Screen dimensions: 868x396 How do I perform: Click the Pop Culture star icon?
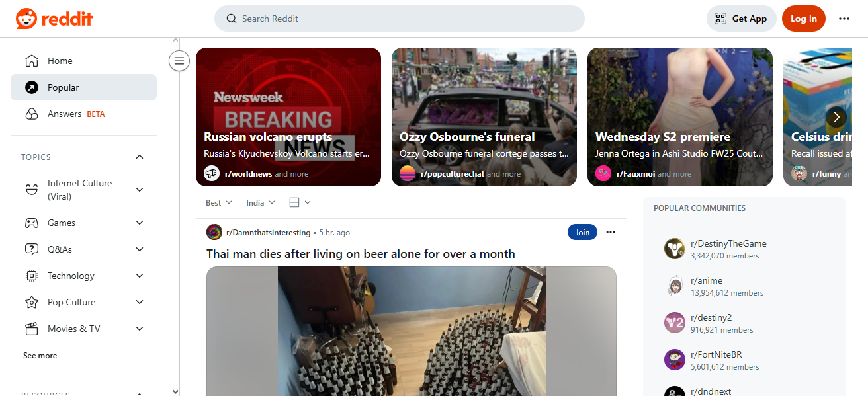coord(31,302)
